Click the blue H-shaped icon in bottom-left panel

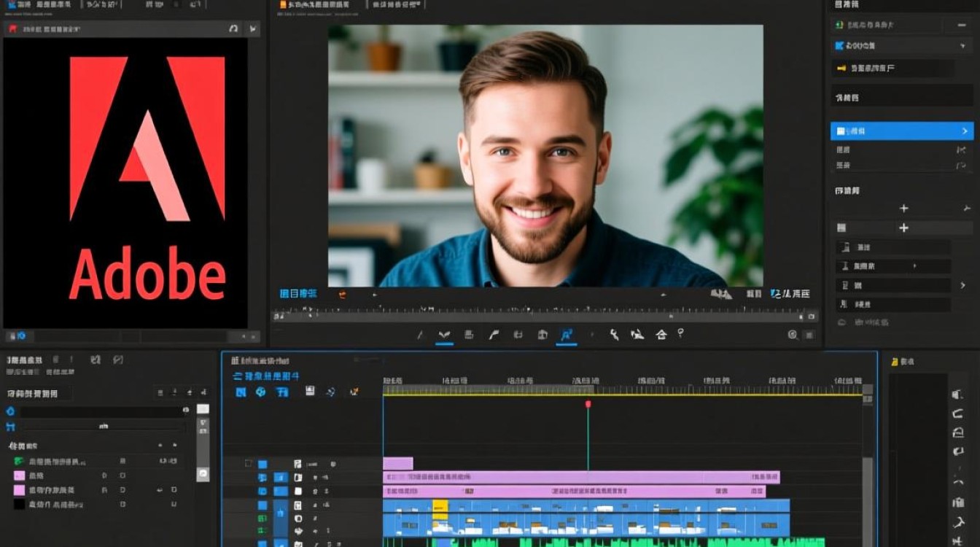click(x=10, y=426)
